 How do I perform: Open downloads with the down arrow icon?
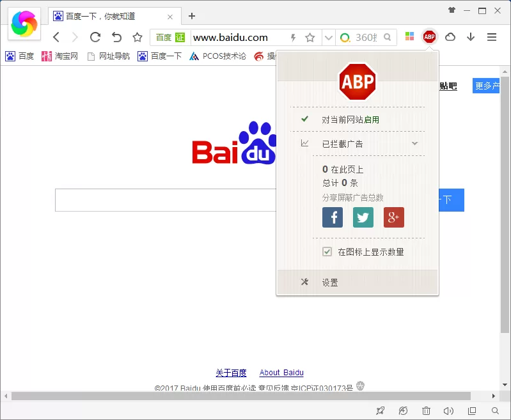(x=471, y=37)
